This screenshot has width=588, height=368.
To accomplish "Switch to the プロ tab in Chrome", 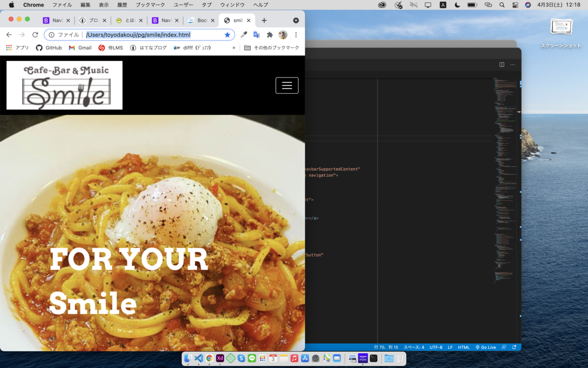I will point(93,21).
